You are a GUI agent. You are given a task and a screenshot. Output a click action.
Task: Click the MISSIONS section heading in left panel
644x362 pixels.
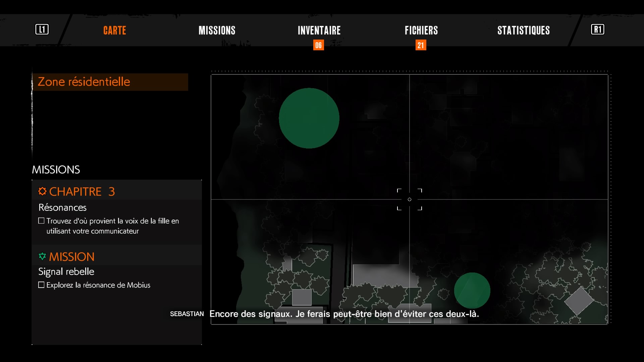[56, 170]
